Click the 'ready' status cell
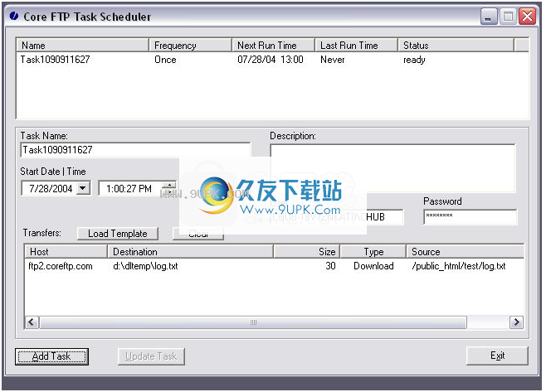The height and width of the screenshot is (392, 546). 414,60
